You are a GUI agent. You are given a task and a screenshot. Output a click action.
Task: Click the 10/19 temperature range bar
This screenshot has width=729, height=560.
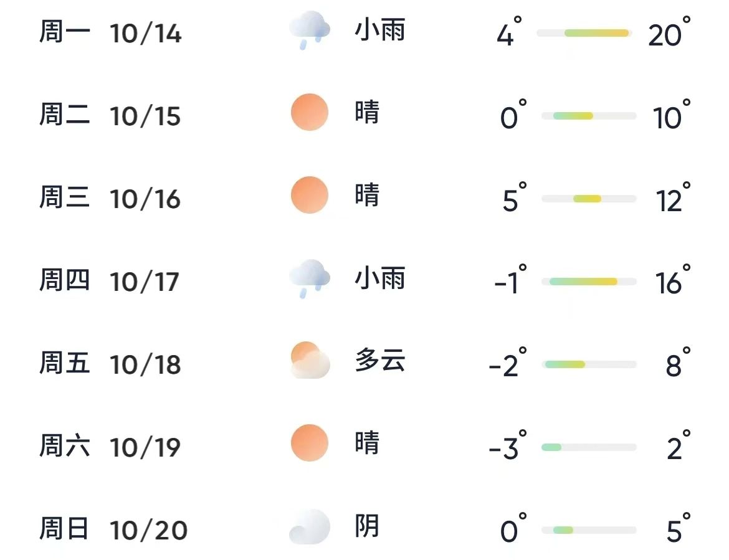[x=589, y=447]
